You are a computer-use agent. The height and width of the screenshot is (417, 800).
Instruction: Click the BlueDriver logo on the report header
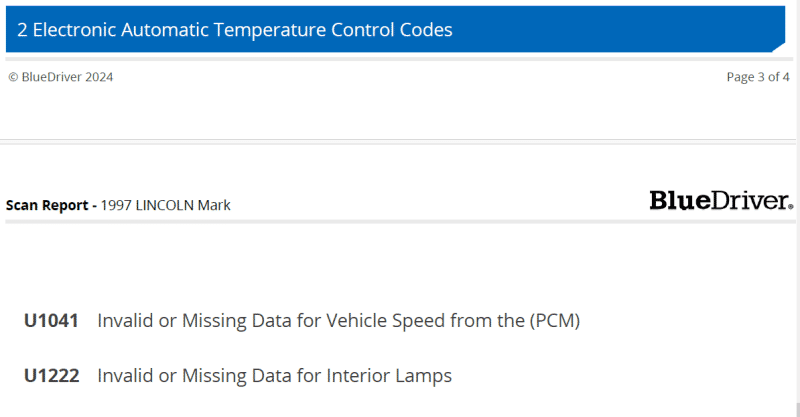pos(720,200)
